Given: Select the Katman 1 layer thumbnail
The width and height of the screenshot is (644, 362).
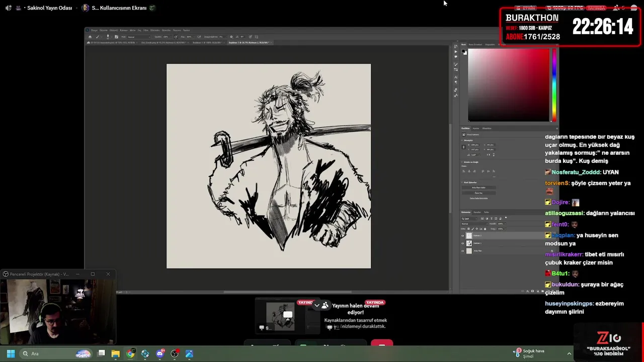Looking at the screenshot, I should [x=469, y=243].
